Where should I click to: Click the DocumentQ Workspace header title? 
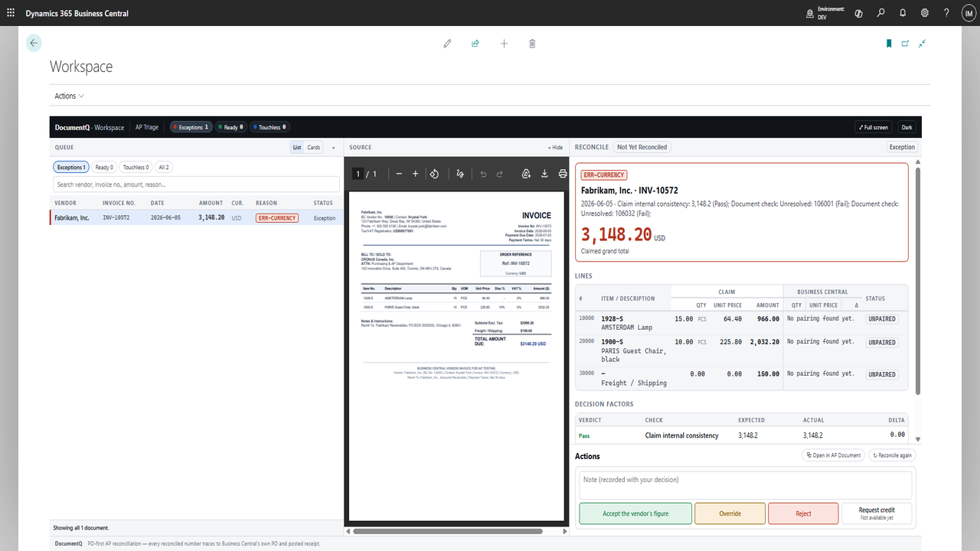(90, 127)
